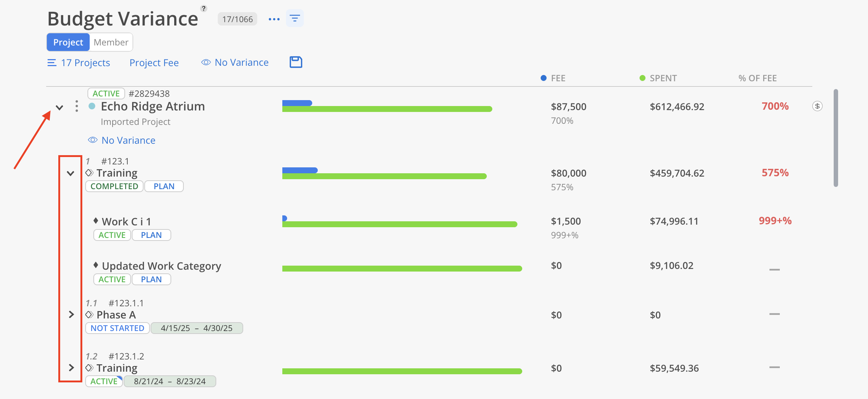Click the Project Fee link
Screen dimensions: 868x399
pyautogui.click(x=154, y=63)
